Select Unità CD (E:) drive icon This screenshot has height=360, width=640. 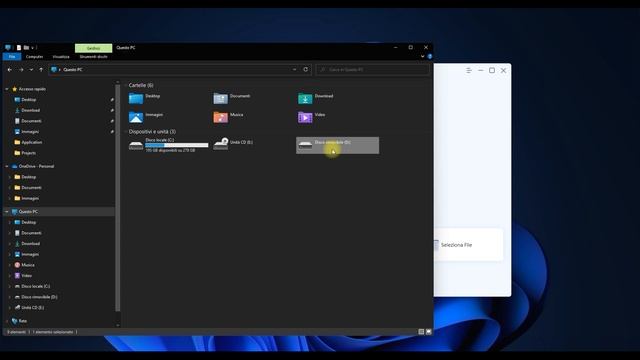220,144
